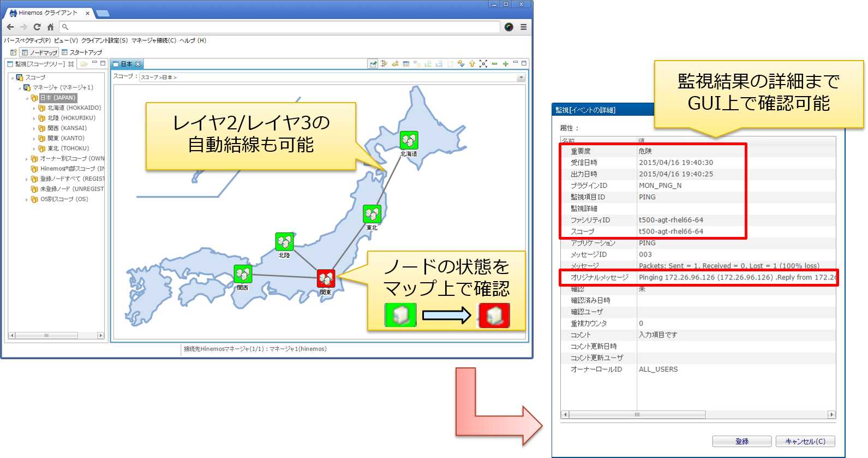Click the round extension icon beside address bar
This screenshot has height=458, width=868.
point(509,27)
